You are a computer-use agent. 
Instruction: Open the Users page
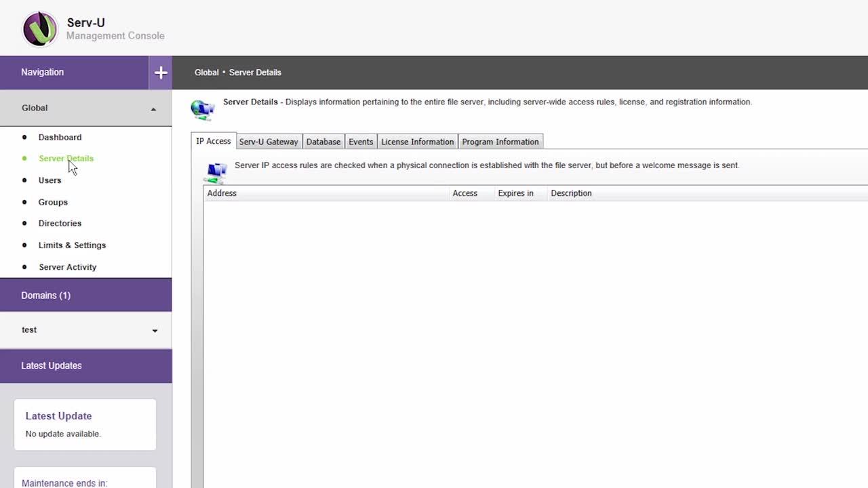click(50, 180)
